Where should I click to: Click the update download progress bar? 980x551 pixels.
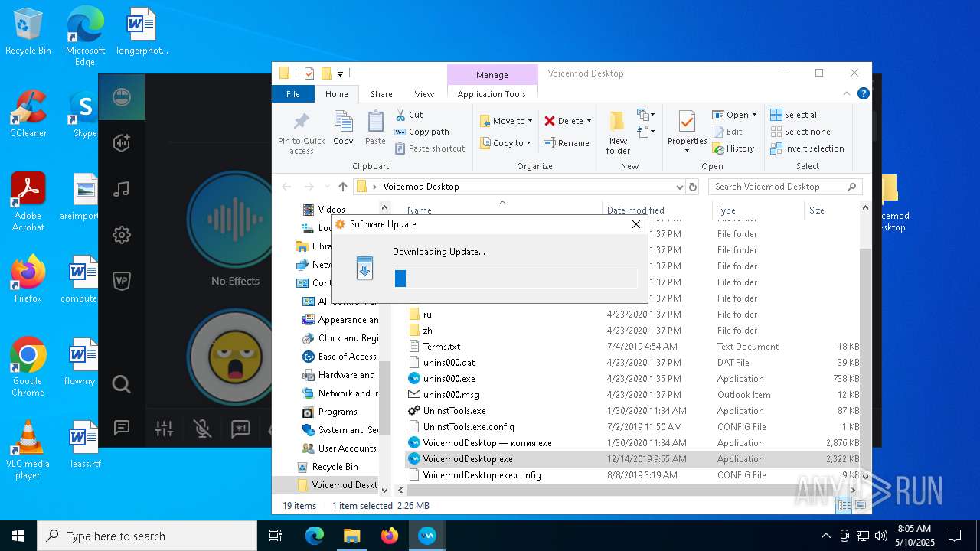(x=515, y=279)
